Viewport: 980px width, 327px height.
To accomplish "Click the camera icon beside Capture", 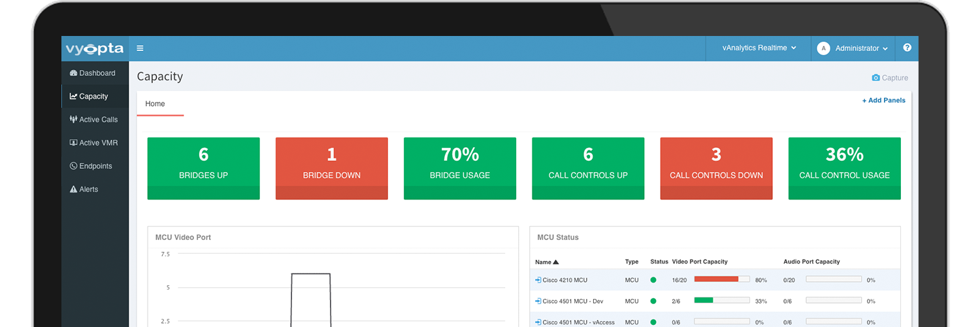I will click(x=875, y=78).
